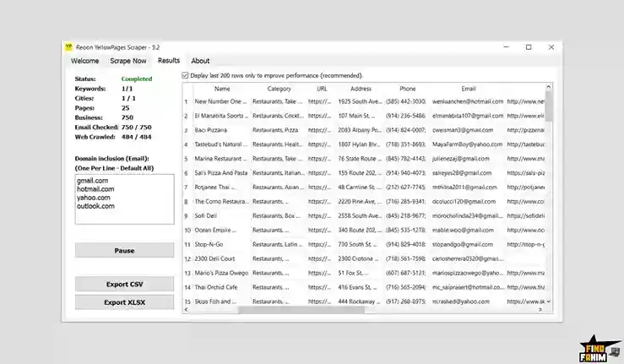Click the horizontal scrollbar right arrow
Viewport: 624px width, 364px height.
tap(540, 309)
